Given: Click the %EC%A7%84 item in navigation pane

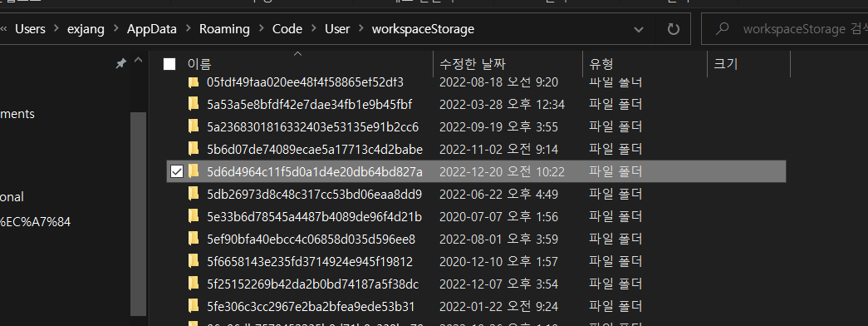Looking at the screenshot, I should coord(36,222).
